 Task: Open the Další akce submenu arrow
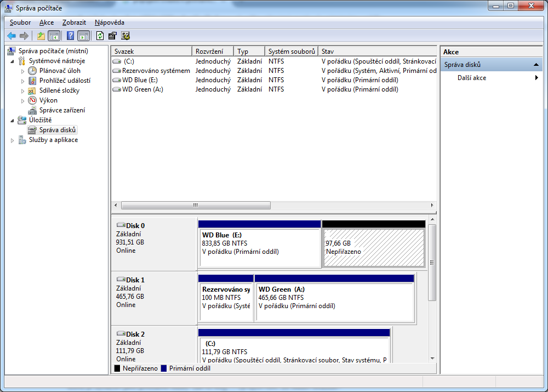point(536,78)
